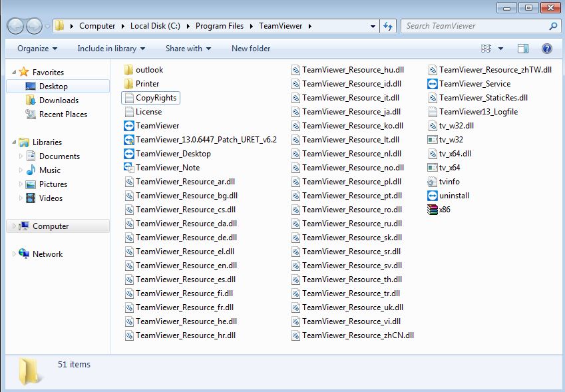
Task: Select TeamViewer_StaticRes.dll file
Action: 478,98
